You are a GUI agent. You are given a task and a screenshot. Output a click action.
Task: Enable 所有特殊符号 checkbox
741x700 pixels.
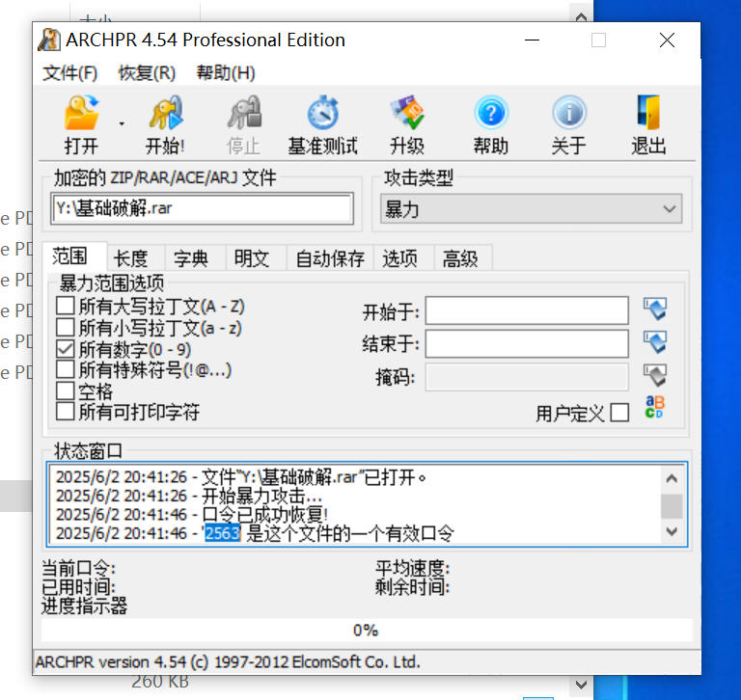66,369
